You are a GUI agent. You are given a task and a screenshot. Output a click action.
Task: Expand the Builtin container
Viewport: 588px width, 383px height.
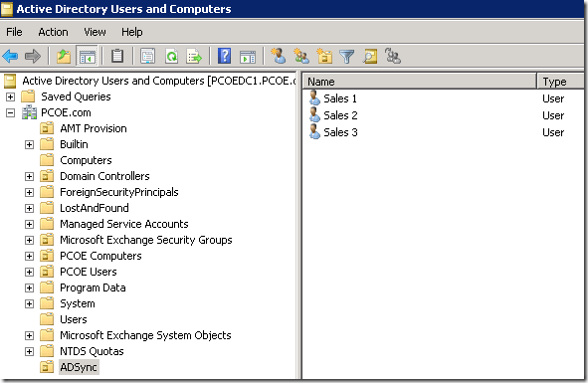click(x=29, y=144)
